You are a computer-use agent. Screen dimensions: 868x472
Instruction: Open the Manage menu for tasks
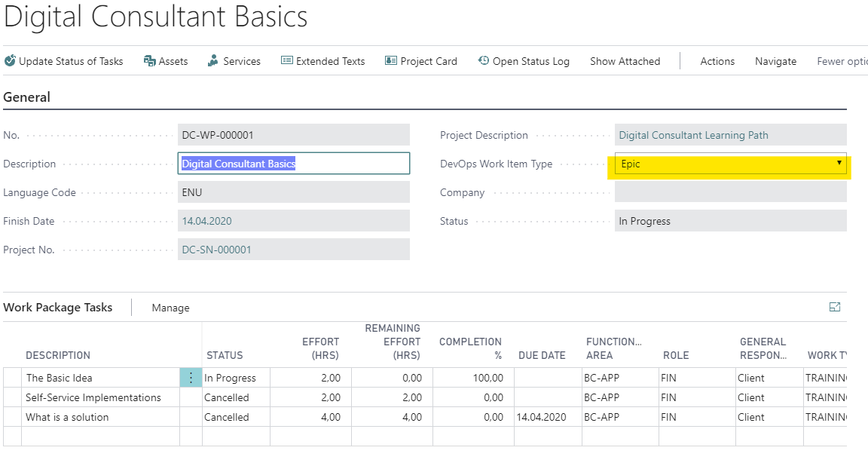170,308
